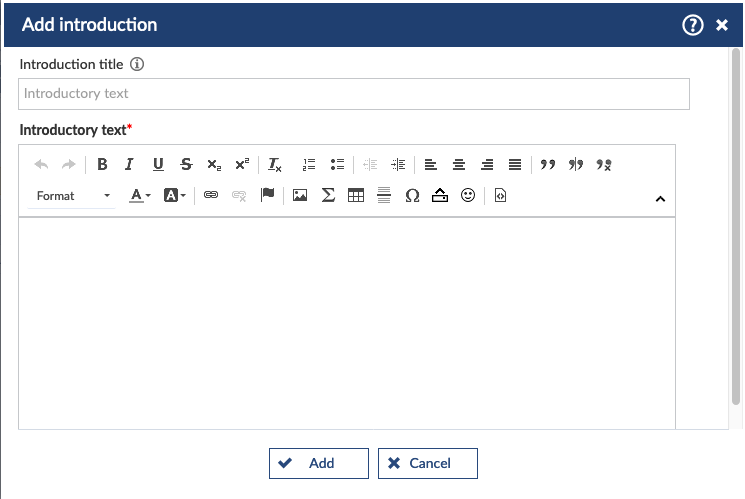Click the Introduction title input field
The width and height of the screenshot is (745, 499).
(x=354, y=94)
